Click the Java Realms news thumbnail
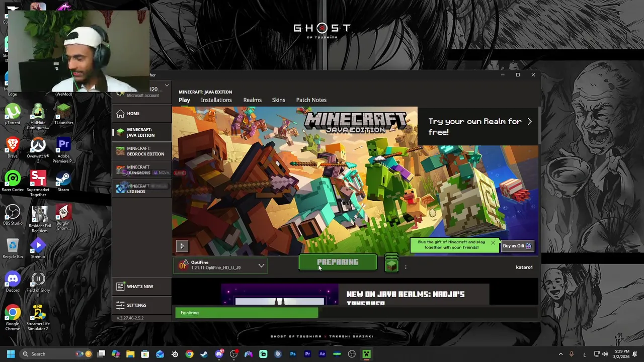The image size is (644, 362). click(x=280, y=295)
